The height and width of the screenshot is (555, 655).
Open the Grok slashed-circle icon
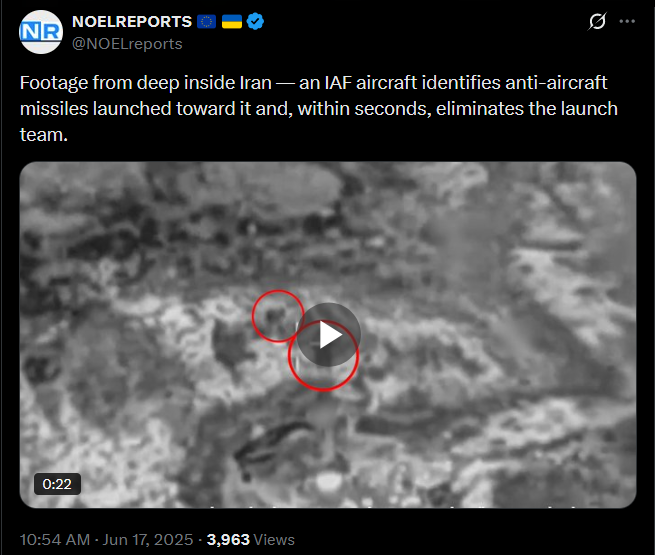[x=597, y=21]
